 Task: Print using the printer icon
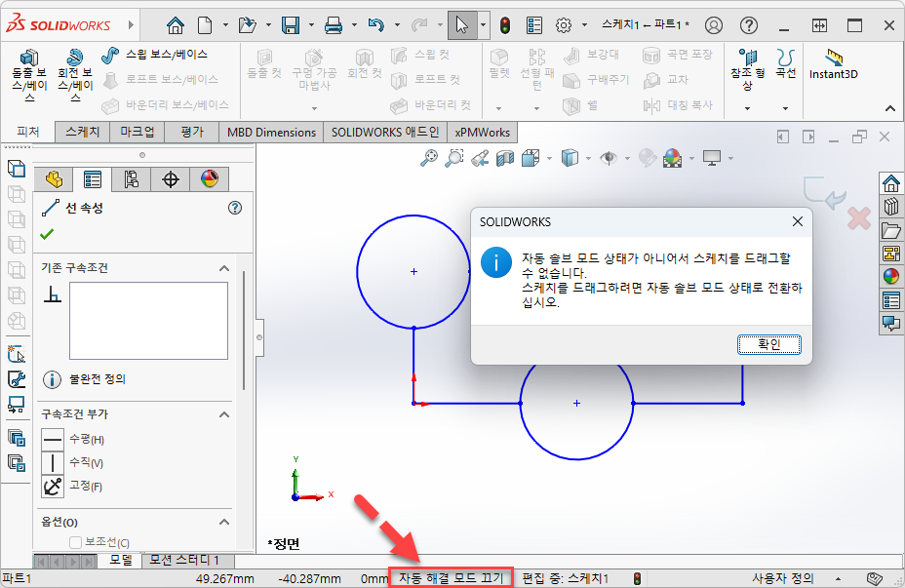tap(333, 25)
